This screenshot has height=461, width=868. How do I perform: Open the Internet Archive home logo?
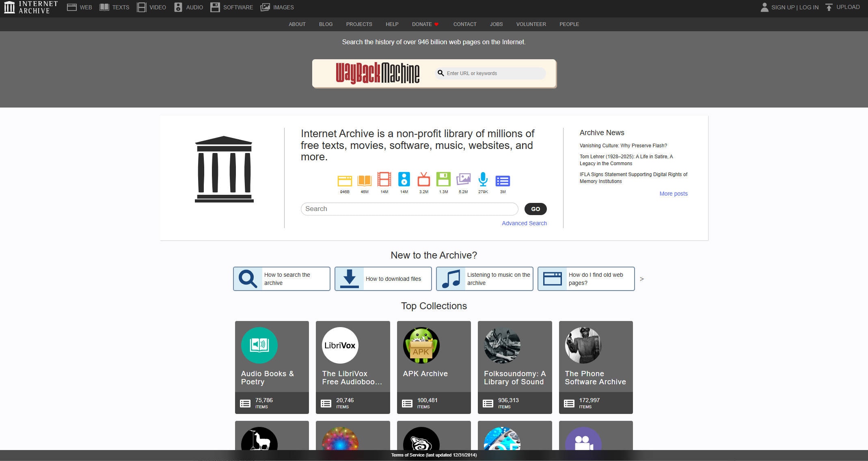point(31,7)
